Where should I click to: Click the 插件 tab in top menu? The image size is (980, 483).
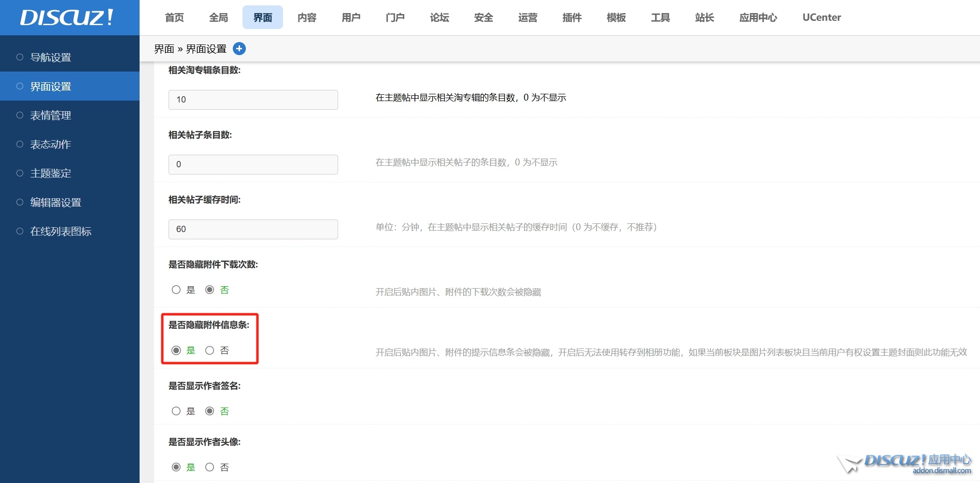click(x=572, y=18)
